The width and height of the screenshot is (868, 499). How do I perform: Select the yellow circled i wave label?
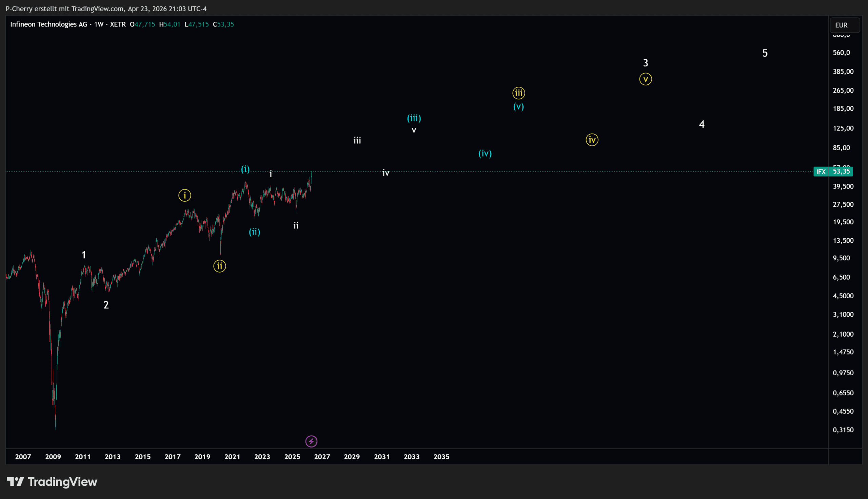click(185, 195)
